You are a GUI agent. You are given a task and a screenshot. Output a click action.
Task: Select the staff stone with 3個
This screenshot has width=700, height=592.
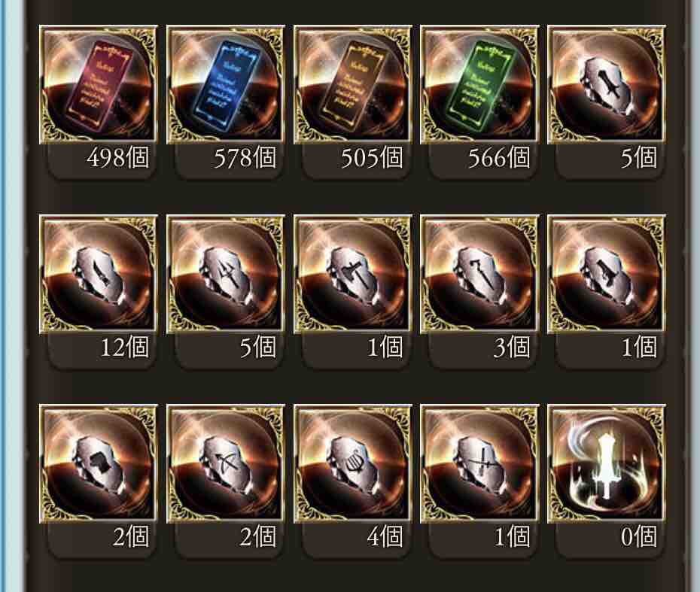click(x=480, y=275)
